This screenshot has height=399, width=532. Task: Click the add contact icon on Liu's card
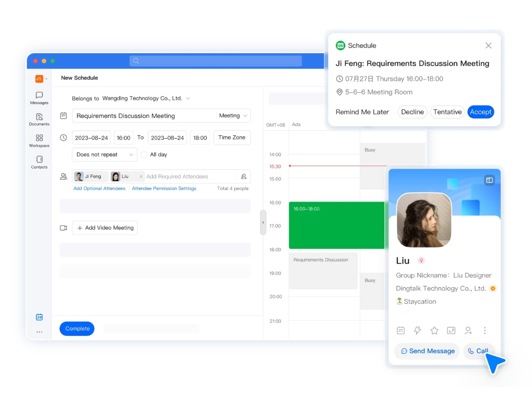(x=468, y=330)
